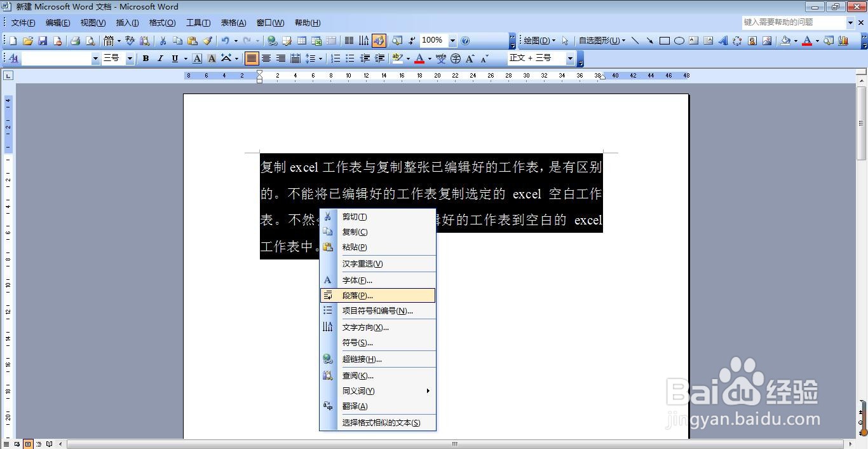
Task: Select the oval drawing tool
Action: point(679,41)
